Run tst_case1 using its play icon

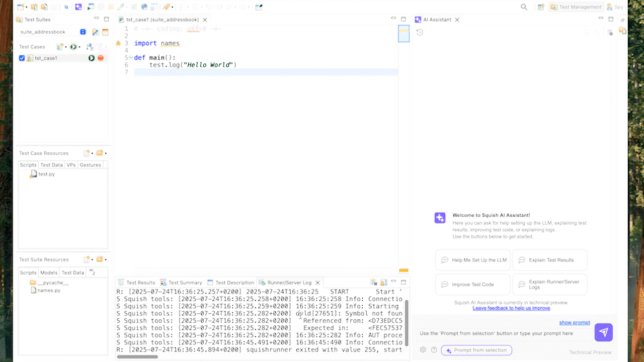coord(92,58)
